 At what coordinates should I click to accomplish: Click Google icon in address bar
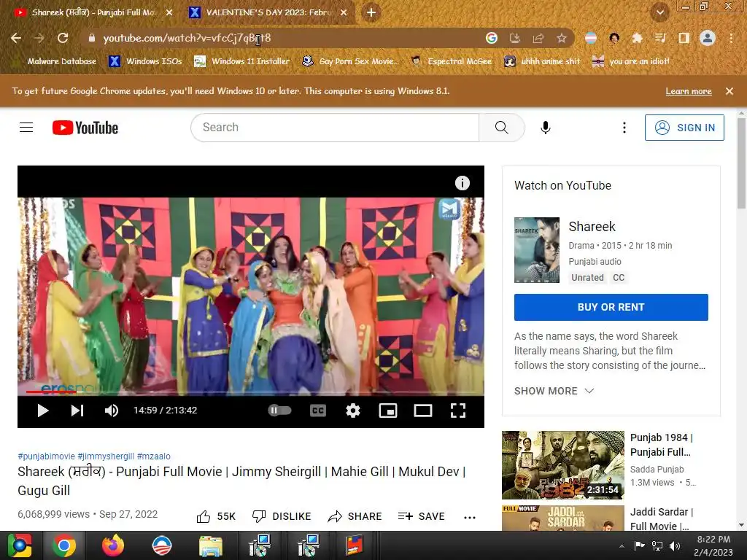pos(492,38)
